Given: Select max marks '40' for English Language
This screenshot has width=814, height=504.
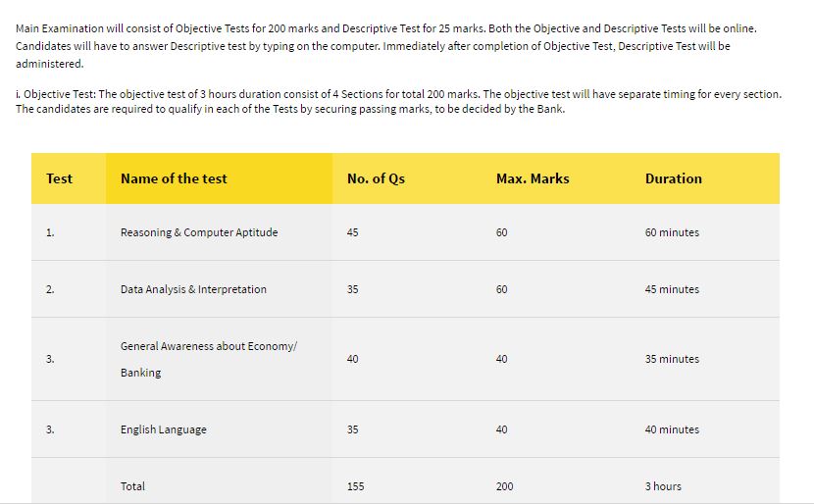Looking at the screenshot, I should coord(501,429).
